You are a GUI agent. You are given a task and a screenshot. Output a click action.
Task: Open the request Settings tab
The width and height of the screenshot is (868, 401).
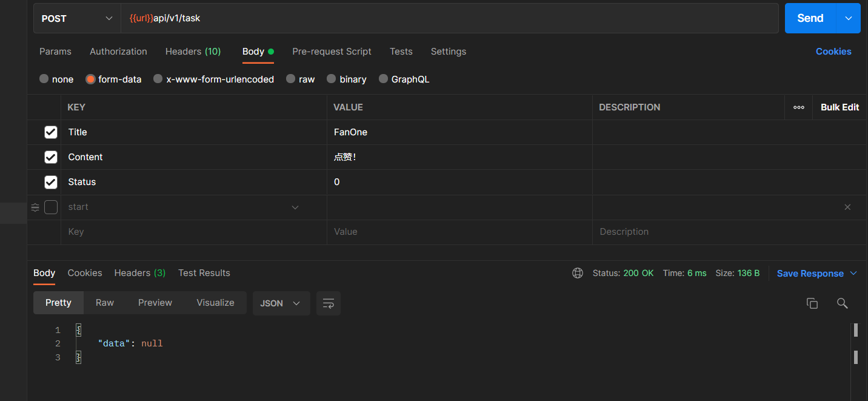pyautogui.click(x=449, y=52)
